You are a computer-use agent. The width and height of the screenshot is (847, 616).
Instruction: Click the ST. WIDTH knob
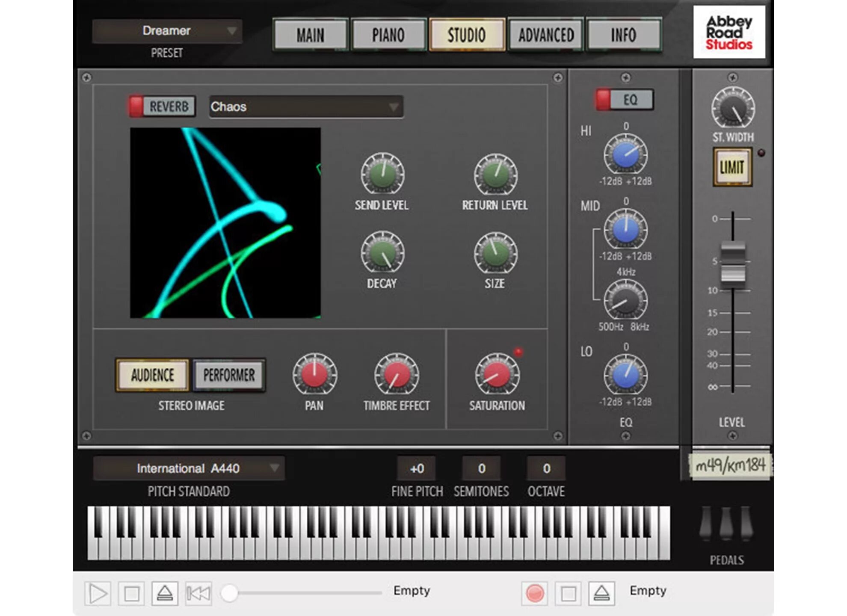(733, 108)
